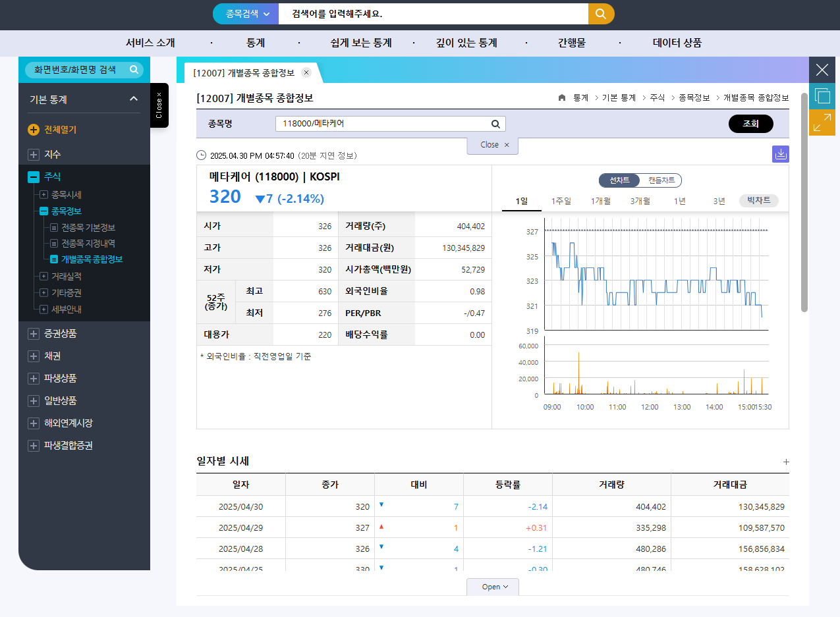The width and height of the screenshot is (840, 617).
Task: Click the black 조회 button
Action: click(751, 124)
